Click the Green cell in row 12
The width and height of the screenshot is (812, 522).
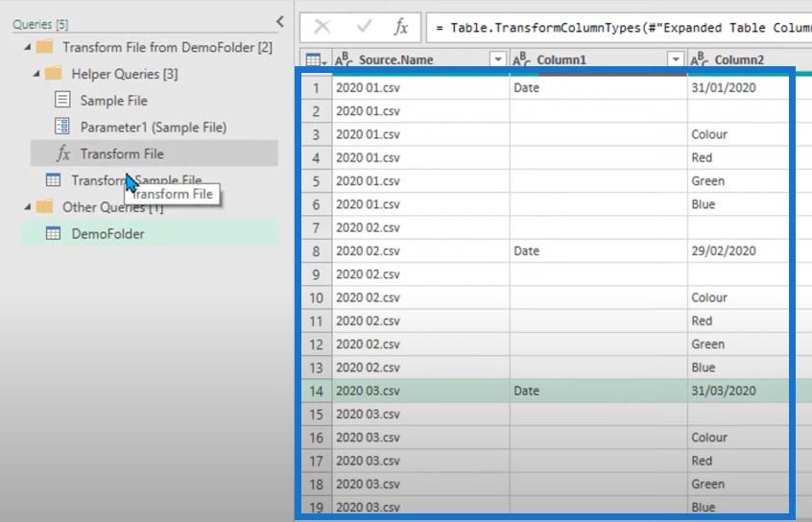tap(738, 344)
